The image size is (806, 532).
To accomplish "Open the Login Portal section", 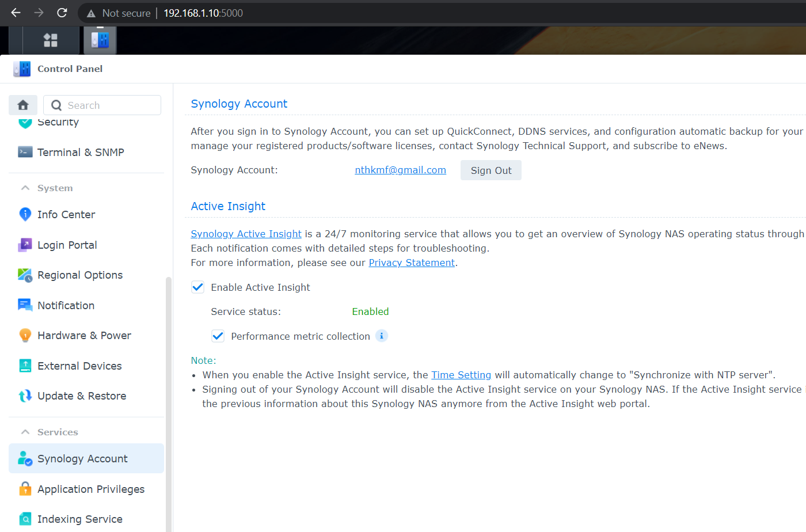I will tap(66, 245).
